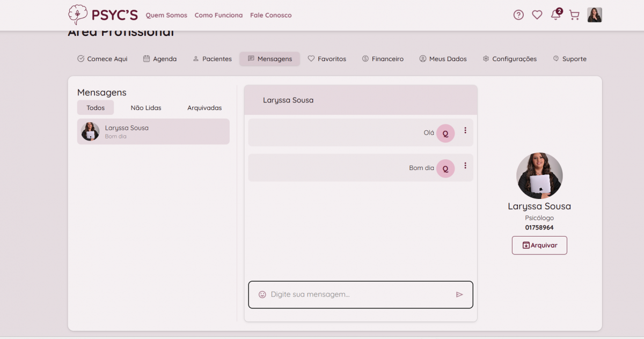The image size is (644, 339).
Task: Open options menu for the "Olá" message
Action: tap(465, 130)
